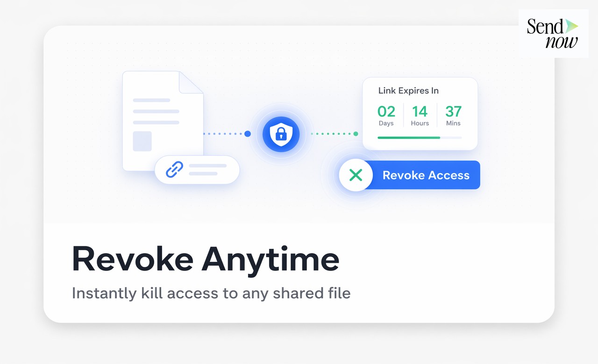The height and width of the screenshot is (364, 598).
Task: Select the 02 Days counter
Action: click(x=386, y=115)
